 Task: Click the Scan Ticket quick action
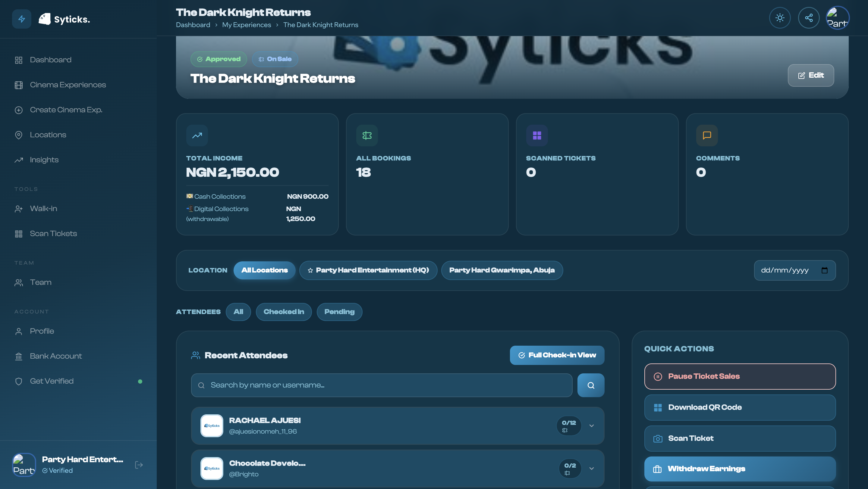[x=740, y=438]
